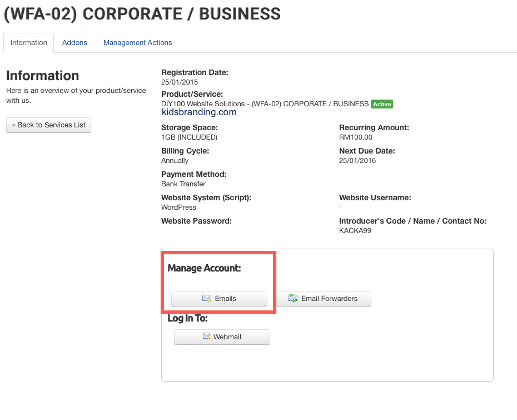Click the next due date 25/01/2016

click(x=357, y=161)
